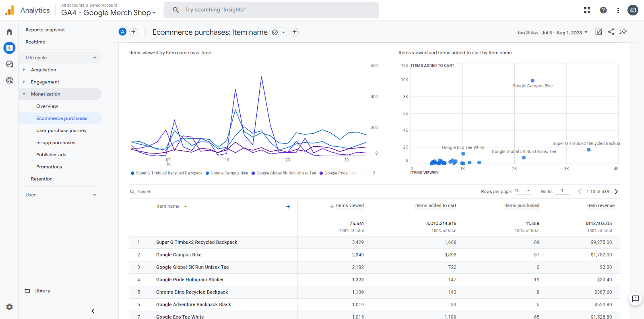
Task: Open Promotions report
Action: (x=49, y=167)
